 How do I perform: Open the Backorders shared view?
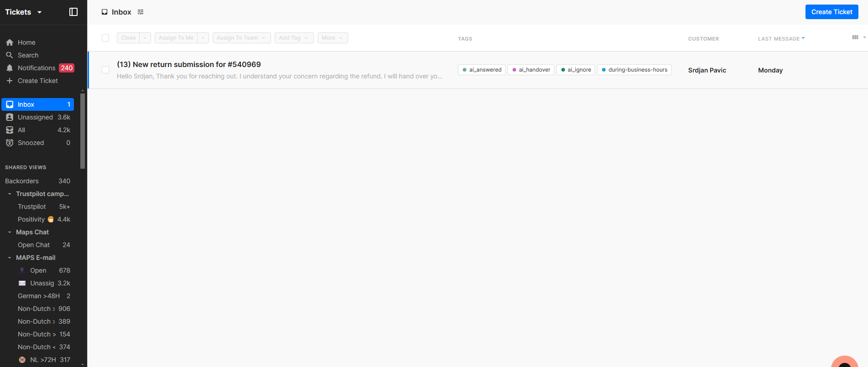coord(37,181)
